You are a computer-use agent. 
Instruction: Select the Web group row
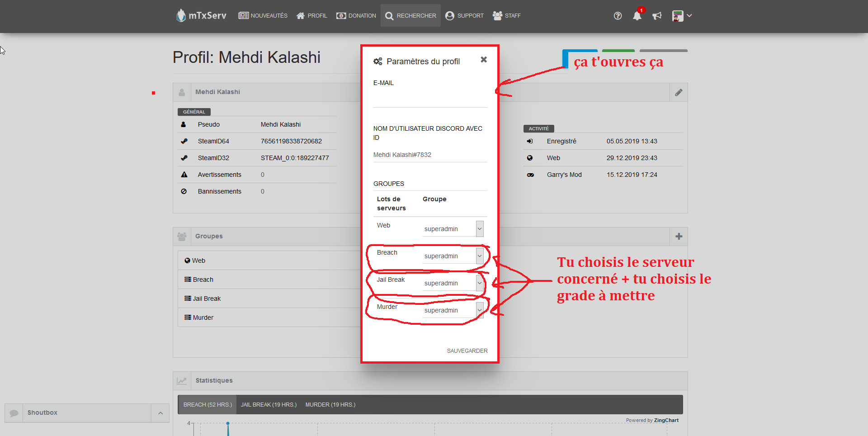(269, 261)
